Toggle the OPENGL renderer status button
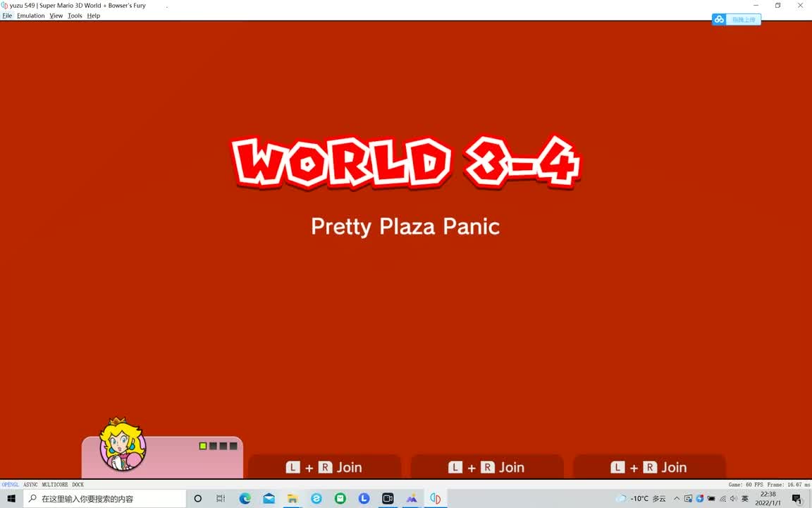 11,485
